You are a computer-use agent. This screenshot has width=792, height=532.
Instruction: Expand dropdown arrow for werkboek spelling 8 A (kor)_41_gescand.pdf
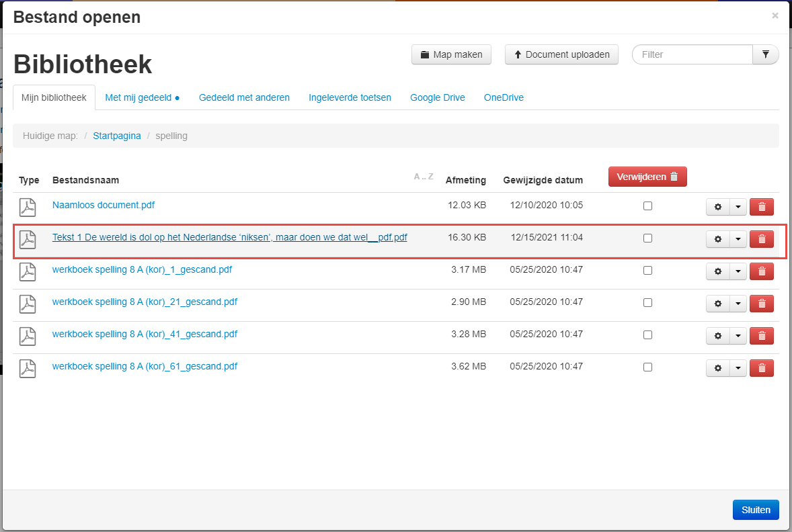pyautogui.click(x=738, y=336)
